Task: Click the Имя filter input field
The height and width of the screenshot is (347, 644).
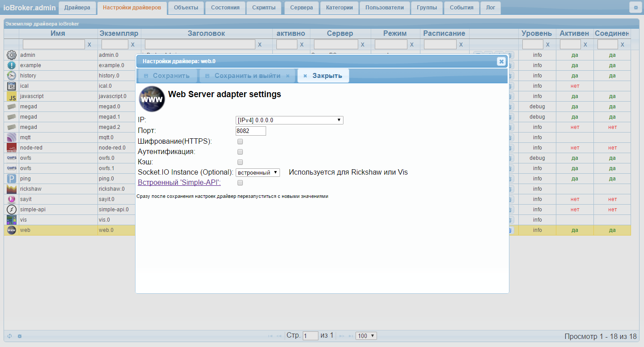Action: point(54,44)
